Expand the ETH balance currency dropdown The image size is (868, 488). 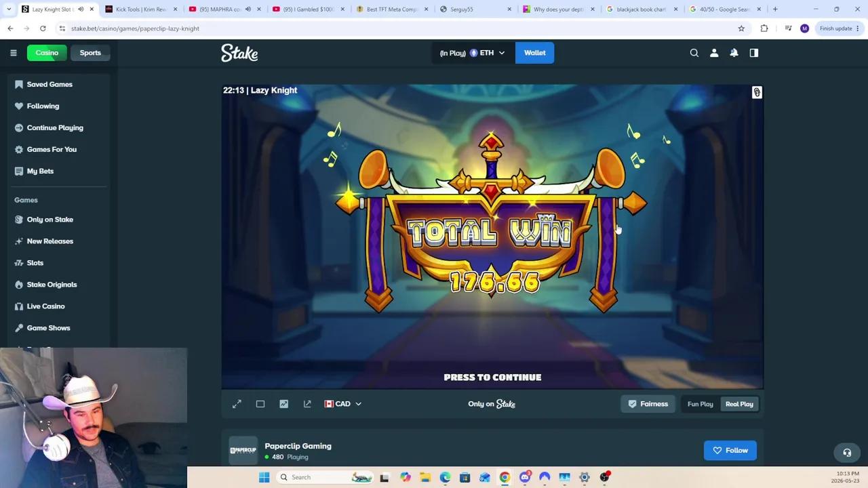point(473,53)
